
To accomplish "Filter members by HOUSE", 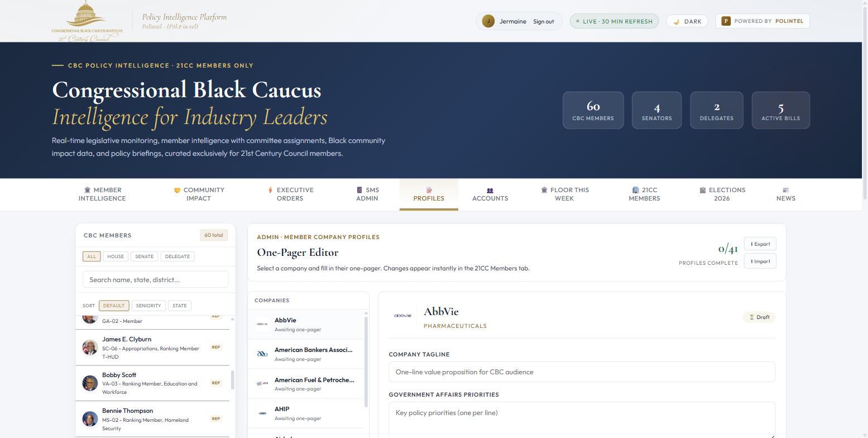I will click(116, 256).
